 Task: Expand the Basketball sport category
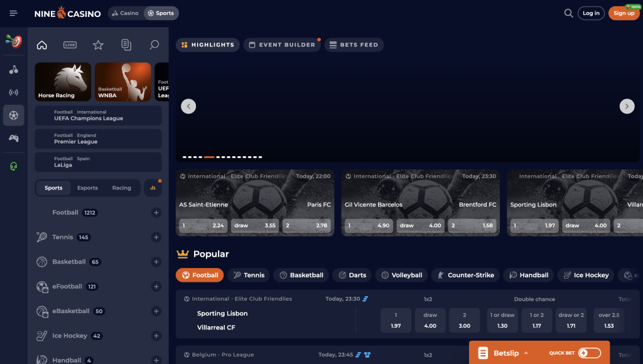click(x=156, y=262)
